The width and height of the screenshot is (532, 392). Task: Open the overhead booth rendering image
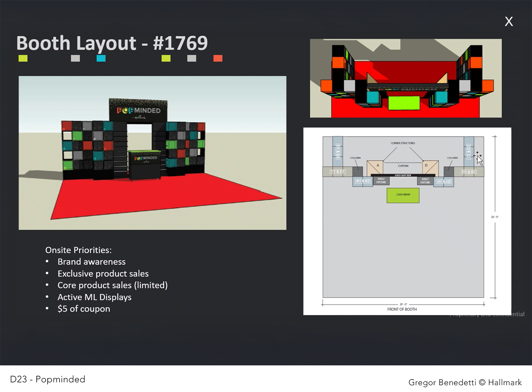(x=406, y=78)
